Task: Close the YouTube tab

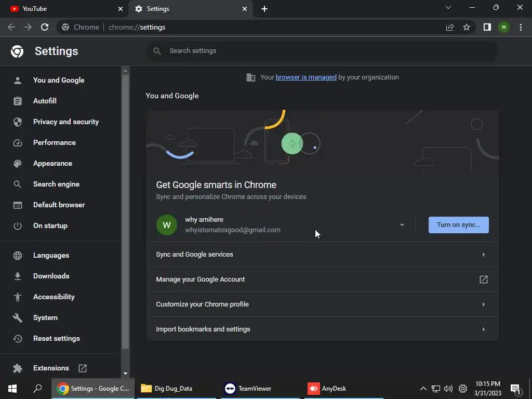Action: click(121, 9)
